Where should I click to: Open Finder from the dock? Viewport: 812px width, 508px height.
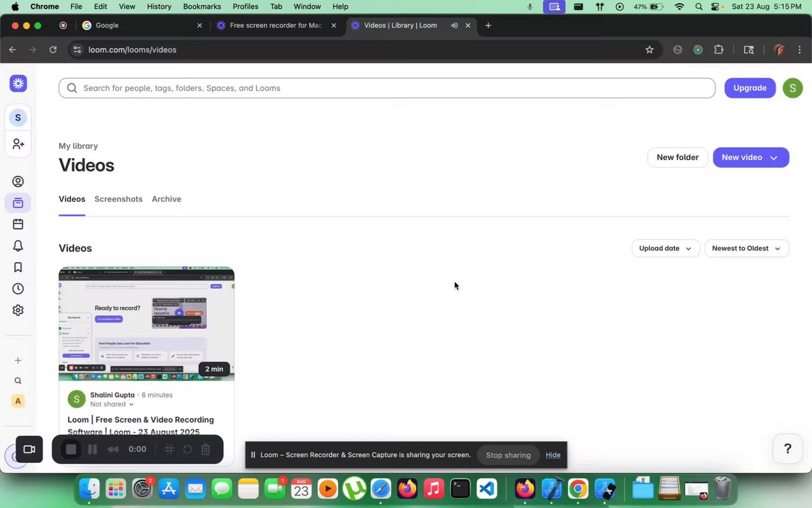coord(89,489)
